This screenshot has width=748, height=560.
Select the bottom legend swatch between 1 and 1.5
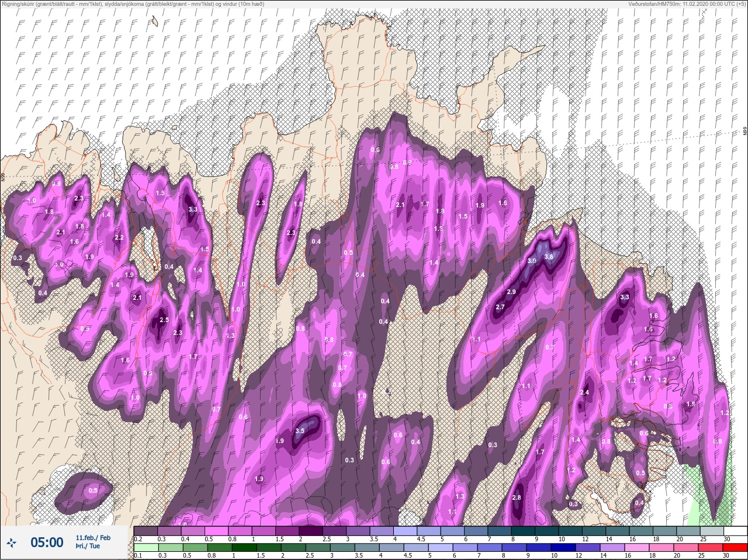tap(245, 548)
